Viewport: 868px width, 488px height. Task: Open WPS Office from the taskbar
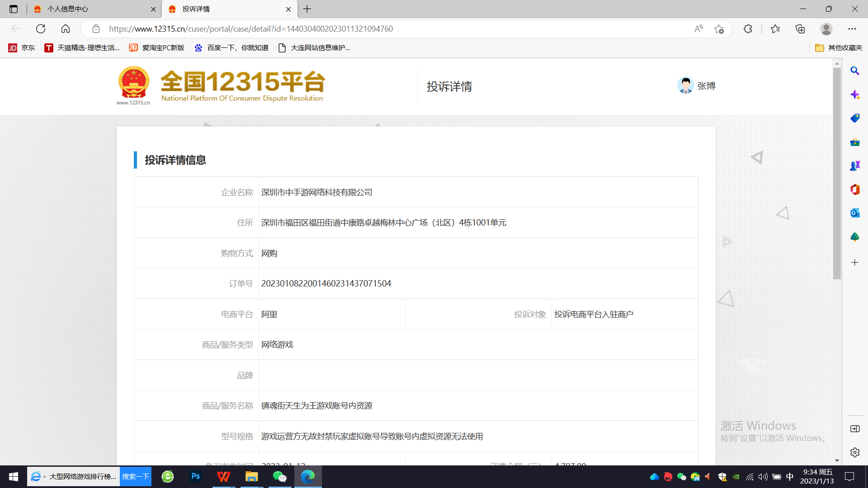[x=224, y=476]
